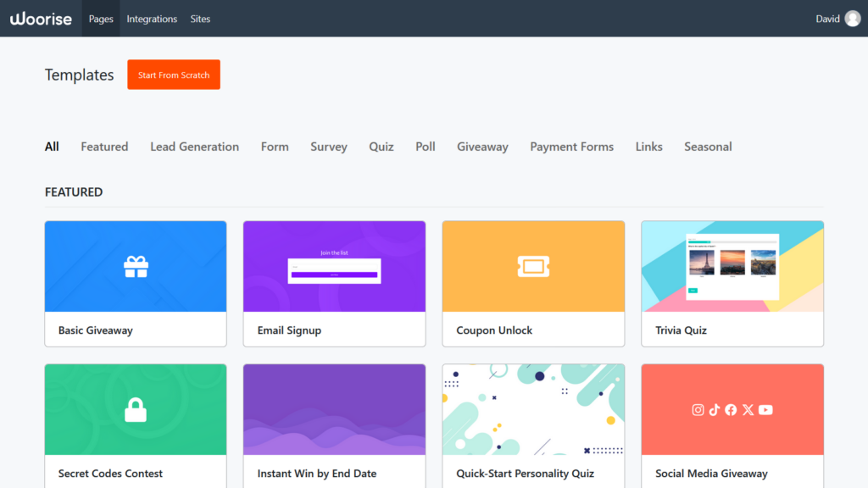The width and height of the screenshot is (868, 488).
Task: Open the Trivia Quiz template thumbnail
Action: click(732, 265)
